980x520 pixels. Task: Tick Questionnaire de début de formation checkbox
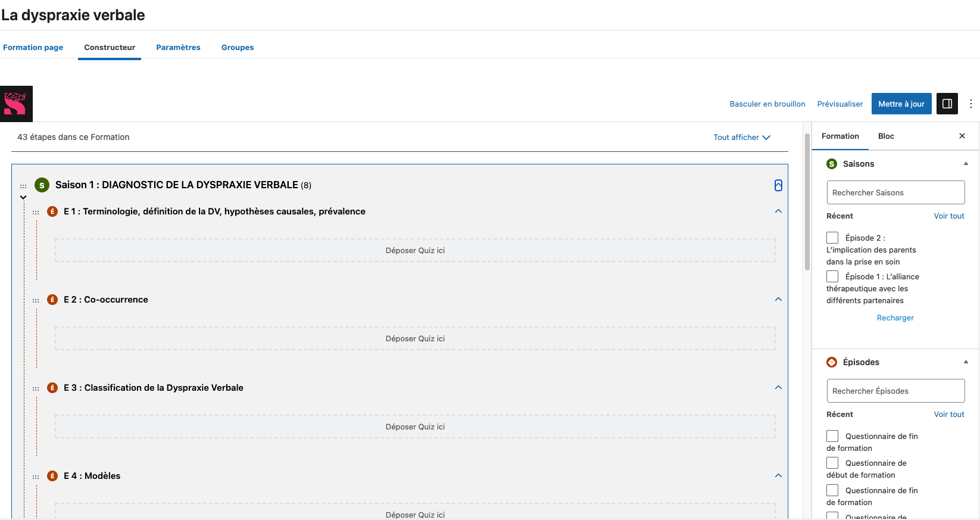click(x=832, y=463)
